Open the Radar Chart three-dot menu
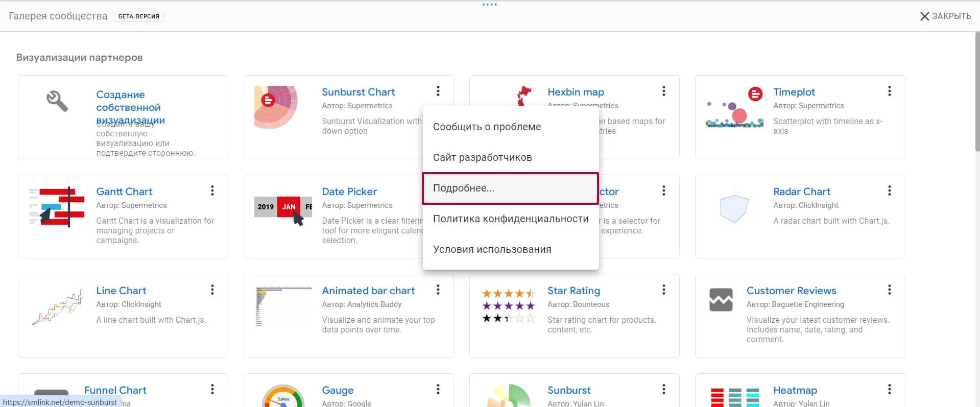Viewport: 980px width, 407px height. [x=890, y=191]
